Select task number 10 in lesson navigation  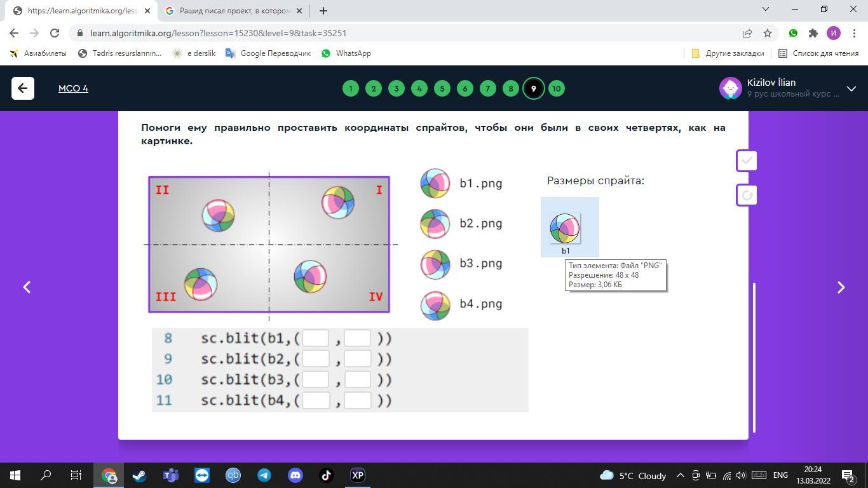(x=556, y=88)
